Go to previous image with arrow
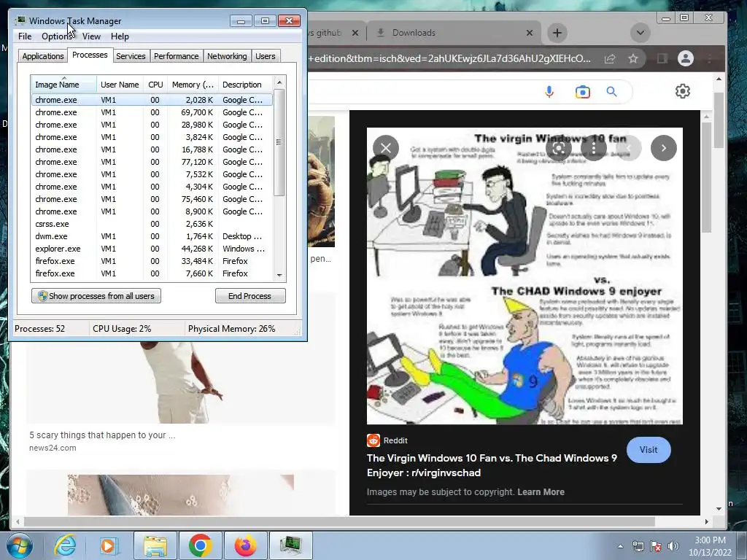Image resolution: width=747 pixels, height=560 pixels. (629, 148)
